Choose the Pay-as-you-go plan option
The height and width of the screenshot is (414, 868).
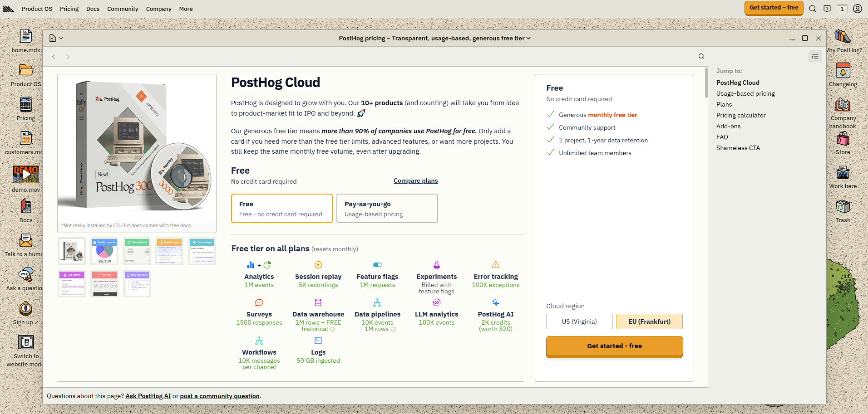(387, 209)
